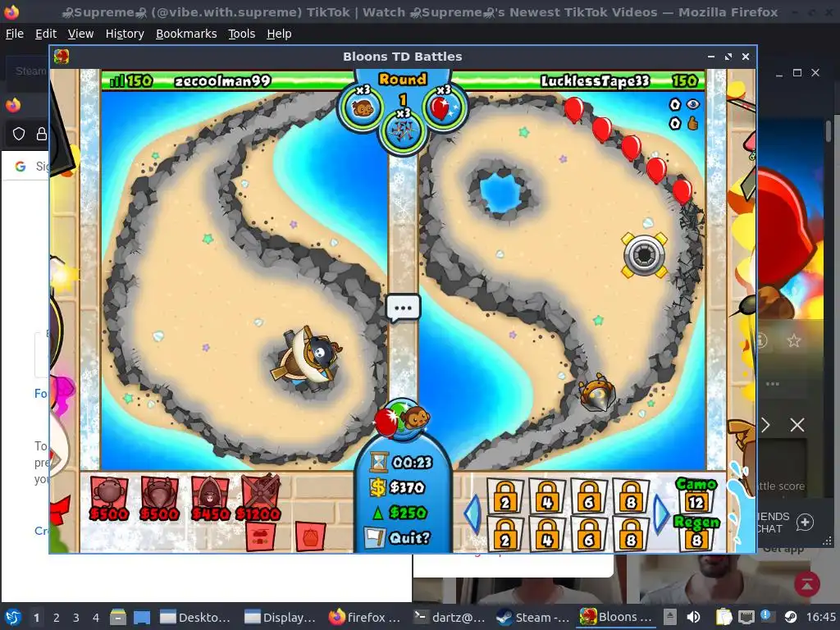Click the TikTok scroll-to-top button
This screenshot has width=840, height=630.
tap(807, 583)
